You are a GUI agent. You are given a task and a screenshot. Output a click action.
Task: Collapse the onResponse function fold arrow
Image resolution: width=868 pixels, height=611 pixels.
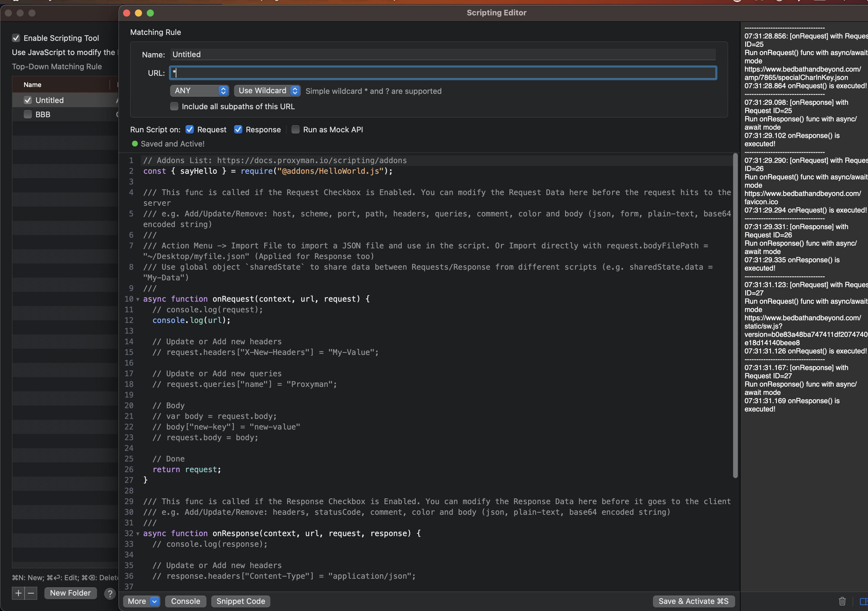138,534
